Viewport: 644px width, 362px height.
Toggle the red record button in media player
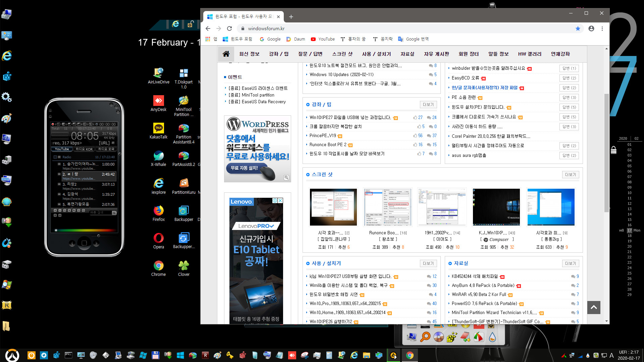(53, 124)
